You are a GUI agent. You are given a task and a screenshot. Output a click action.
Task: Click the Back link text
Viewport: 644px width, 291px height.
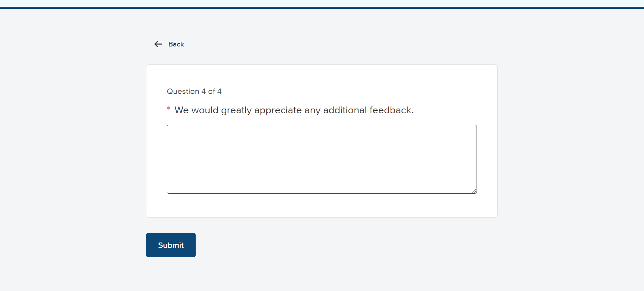click(x=176, y=44)
